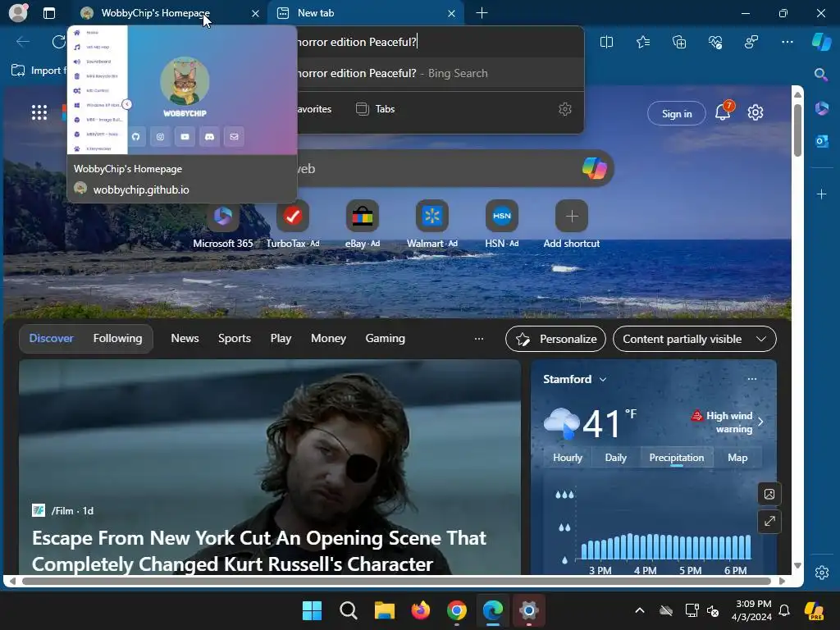Click the Sign in button
Image resolution: width=840 pixels, height=630 pixels.
pos(677,113)
